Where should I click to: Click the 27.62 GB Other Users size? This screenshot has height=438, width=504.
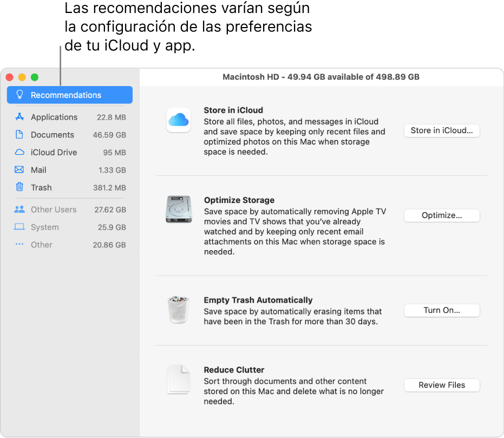click(x=110, y=210)
